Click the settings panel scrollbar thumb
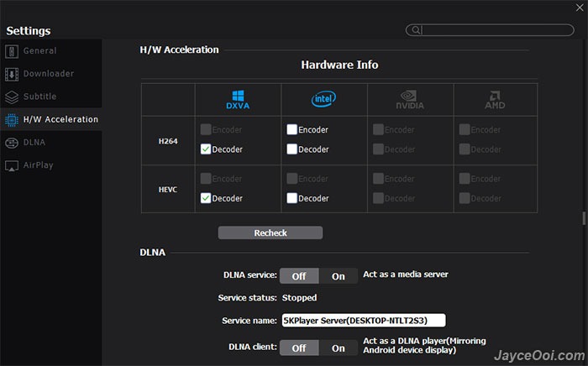 [x=584, y=218]
